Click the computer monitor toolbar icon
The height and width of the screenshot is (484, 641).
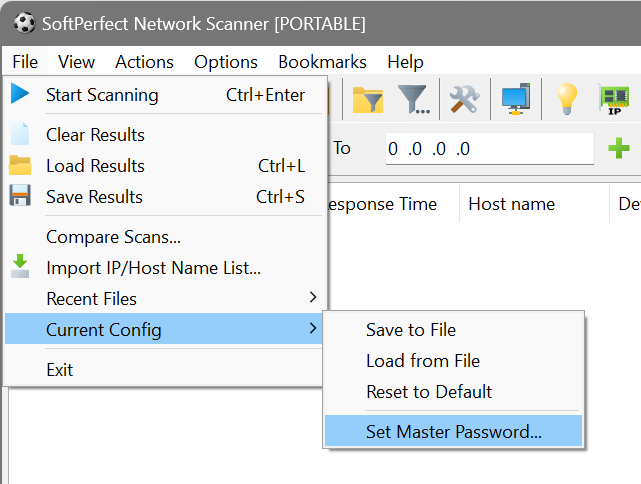click(x=516, y=99)
